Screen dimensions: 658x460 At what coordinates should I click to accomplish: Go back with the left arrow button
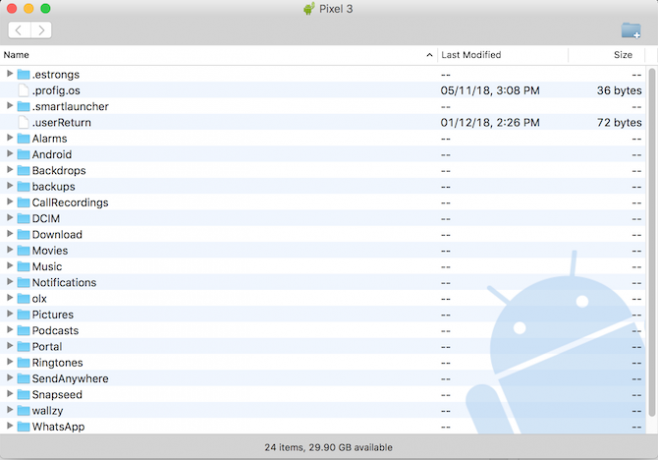pyautogui.click(x=19, y=30)
